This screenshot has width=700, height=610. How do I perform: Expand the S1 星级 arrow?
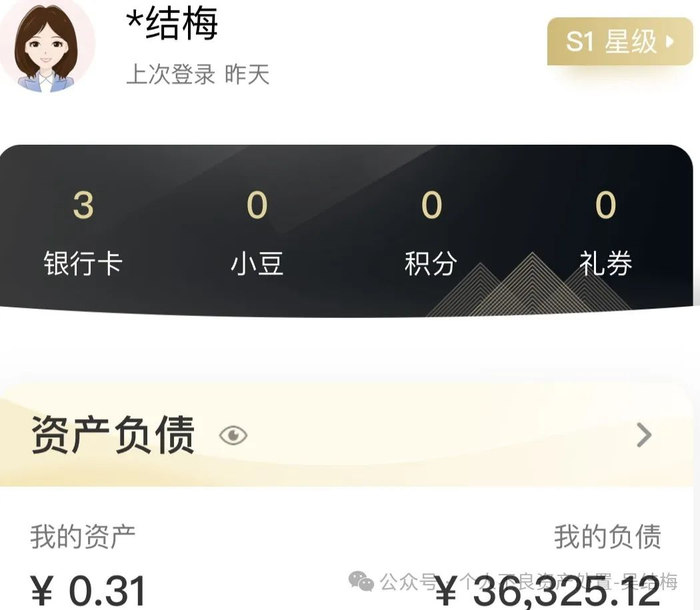(x=670, y=42)
